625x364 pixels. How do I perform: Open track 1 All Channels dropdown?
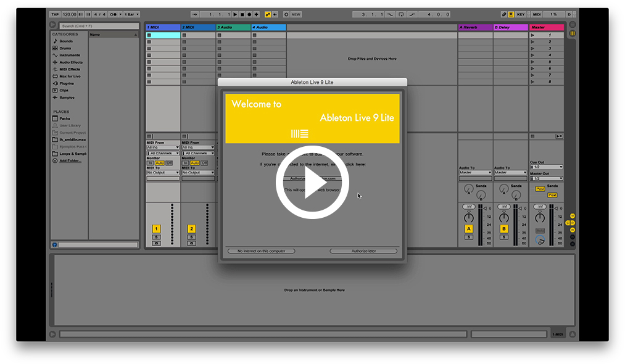click(163, 153)
